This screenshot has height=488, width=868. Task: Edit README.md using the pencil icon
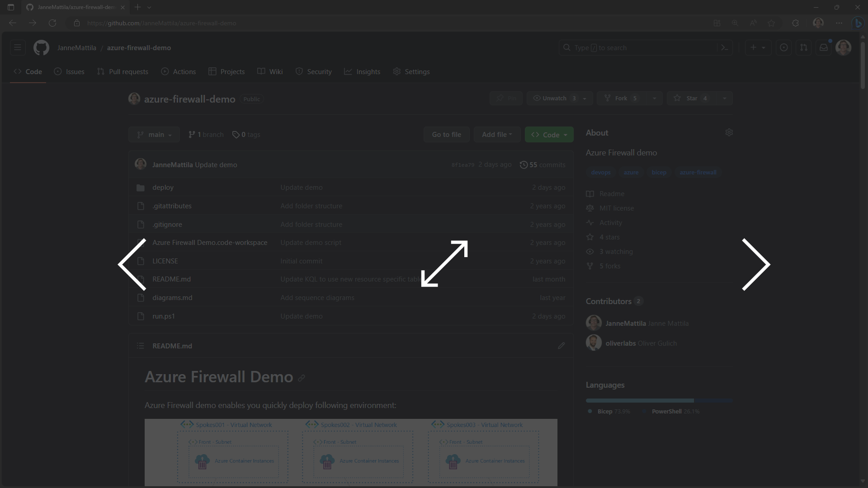tap(561, 346)
